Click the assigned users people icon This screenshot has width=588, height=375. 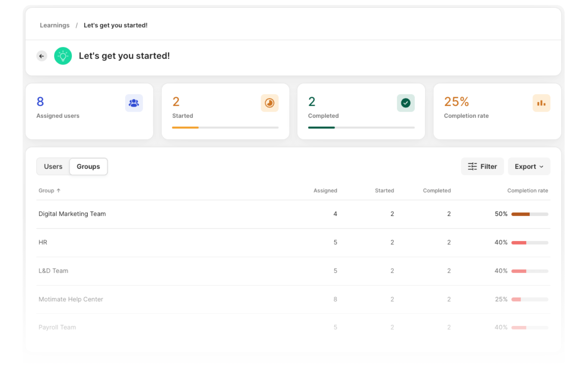pos(134,103)
